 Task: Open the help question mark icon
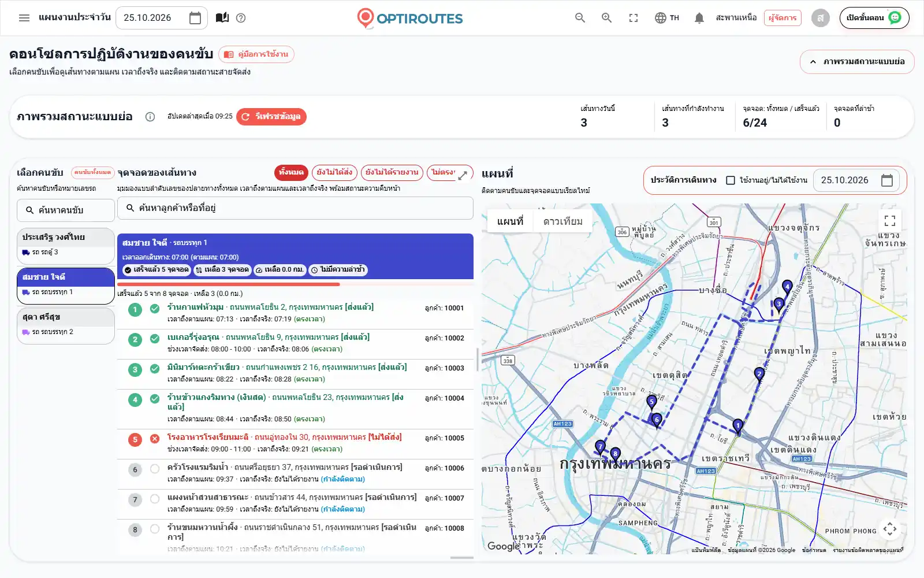(241, 18)
